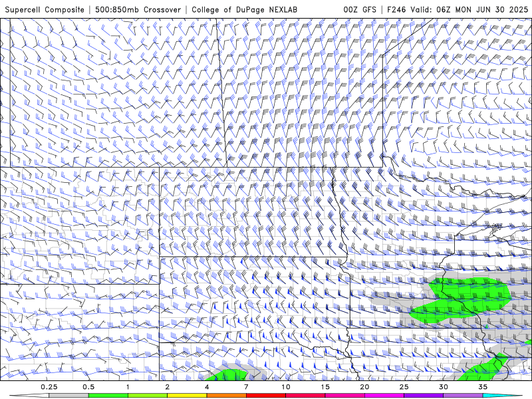This screenshot has height=399, width=532.
Task: Select the gray 0.25–0.5 legend swatch
Action: click(x=69, y=396)
